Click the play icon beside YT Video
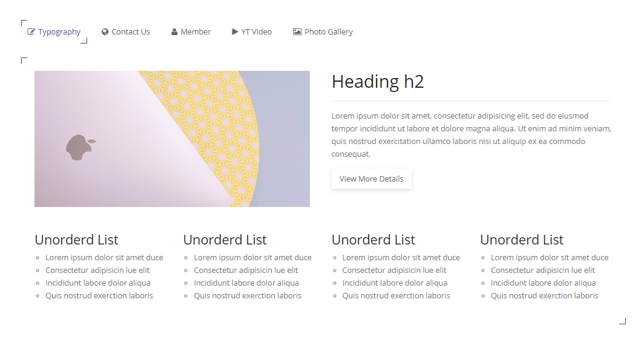 (235, 32)
